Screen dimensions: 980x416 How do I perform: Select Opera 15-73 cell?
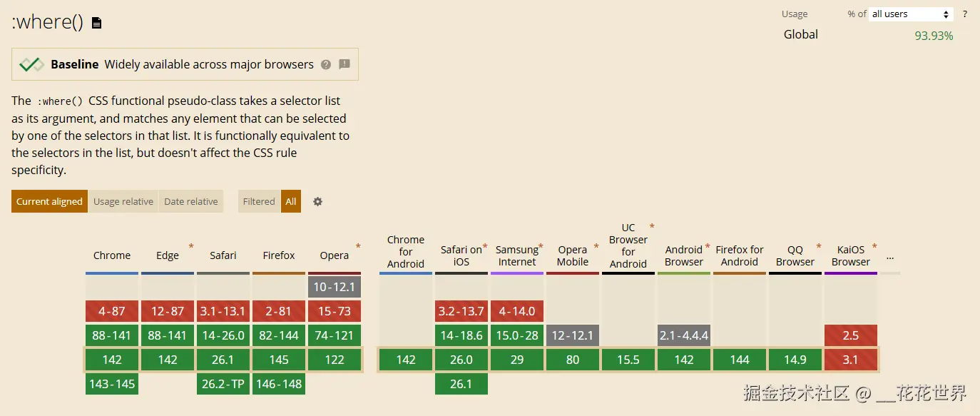[335, 311]
